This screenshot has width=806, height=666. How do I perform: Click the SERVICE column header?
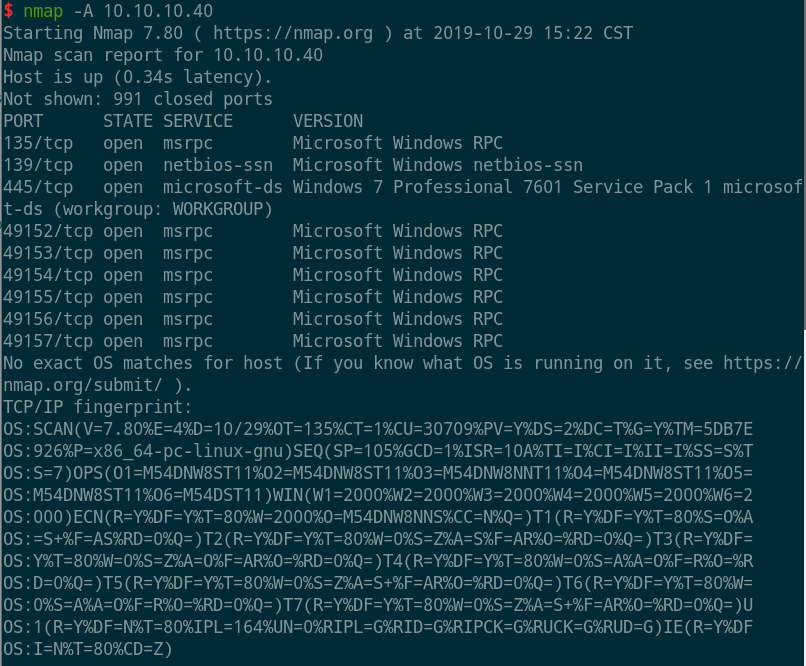coord(198,121)
